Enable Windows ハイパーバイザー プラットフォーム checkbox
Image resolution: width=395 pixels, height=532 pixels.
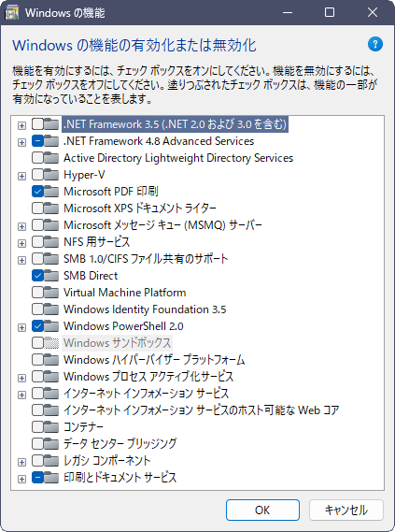(x=37, y=360)
